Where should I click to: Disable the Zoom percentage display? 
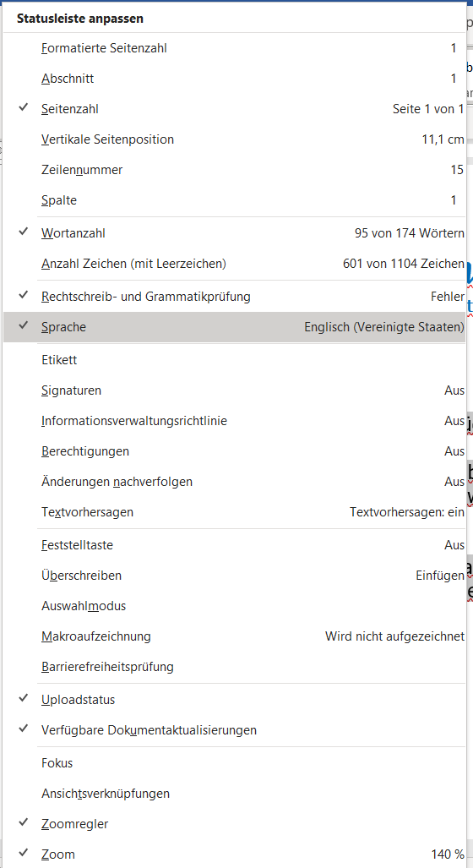tap(234, 854)
